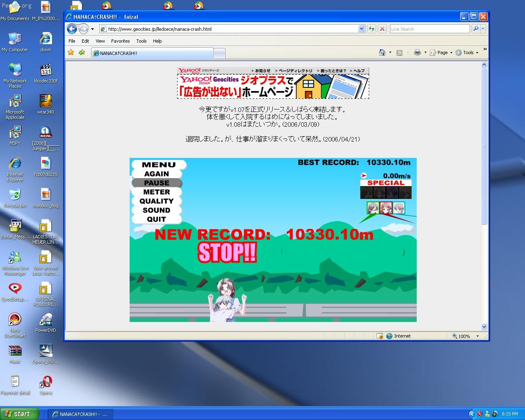Click the Forward navigation arrow
525x420 pixels.
pyautogui.click(x=83, y=29)
